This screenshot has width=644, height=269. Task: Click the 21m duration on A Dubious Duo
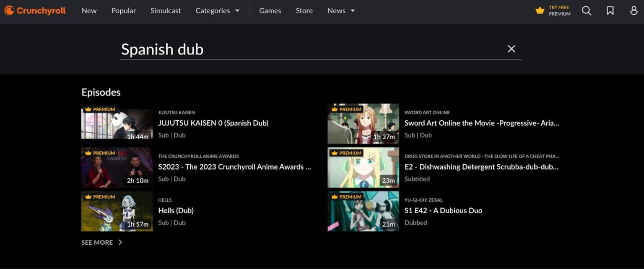click(x=389, y=224)
